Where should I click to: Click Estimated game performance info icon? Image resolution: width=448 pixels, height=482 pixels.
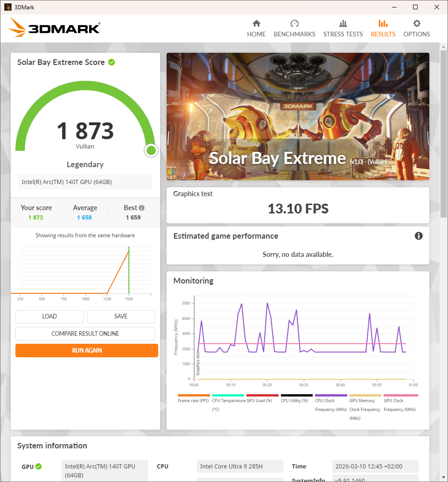(x=419, y=236)
